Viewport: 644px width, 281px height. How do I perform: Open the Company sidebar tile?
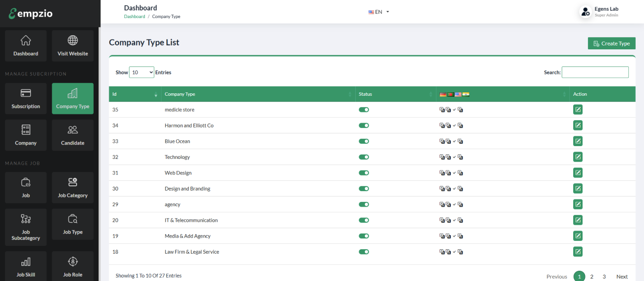[x=26, y=135]
